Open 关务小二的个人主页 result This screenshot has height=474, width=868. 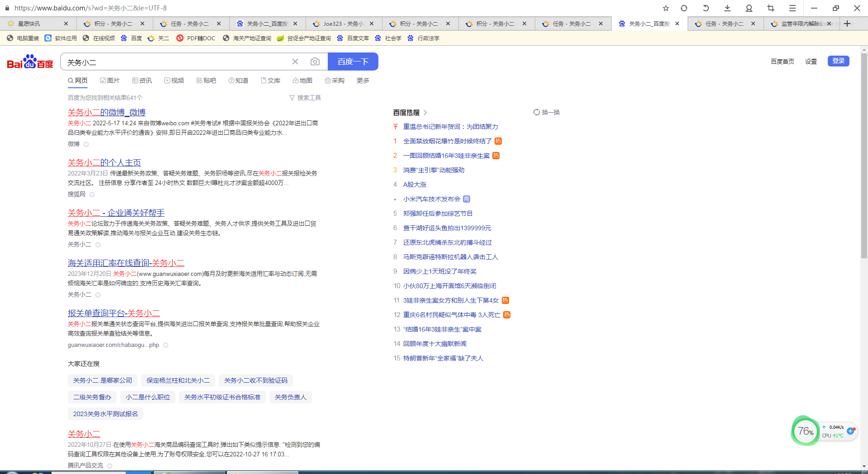(104, 162)
